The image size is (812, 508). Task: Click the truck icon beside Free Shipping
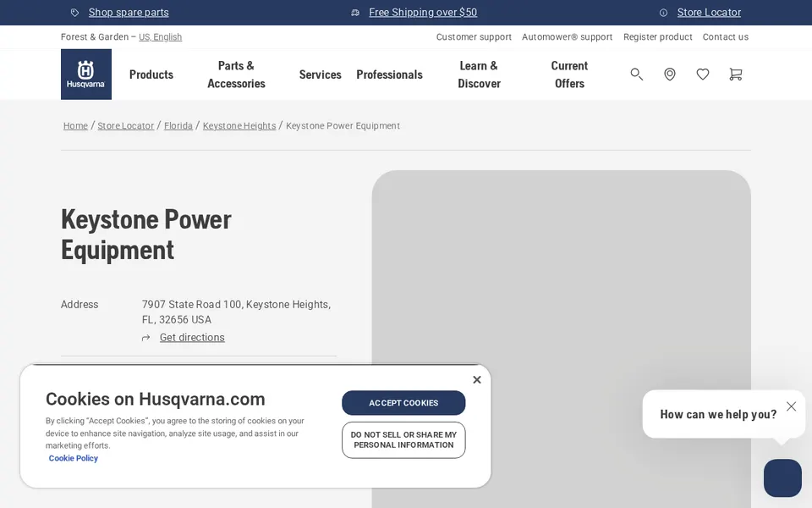coord(355,13)
